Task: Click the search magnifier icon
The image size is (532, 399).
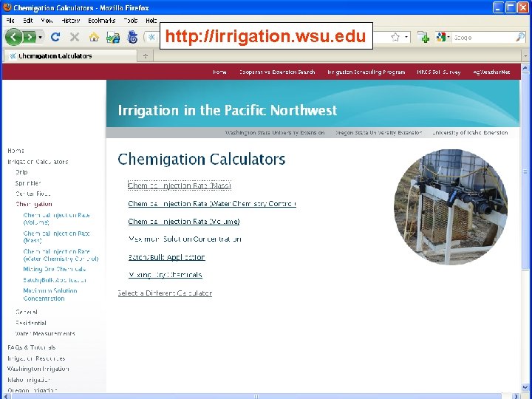Action: click(519, 37)
